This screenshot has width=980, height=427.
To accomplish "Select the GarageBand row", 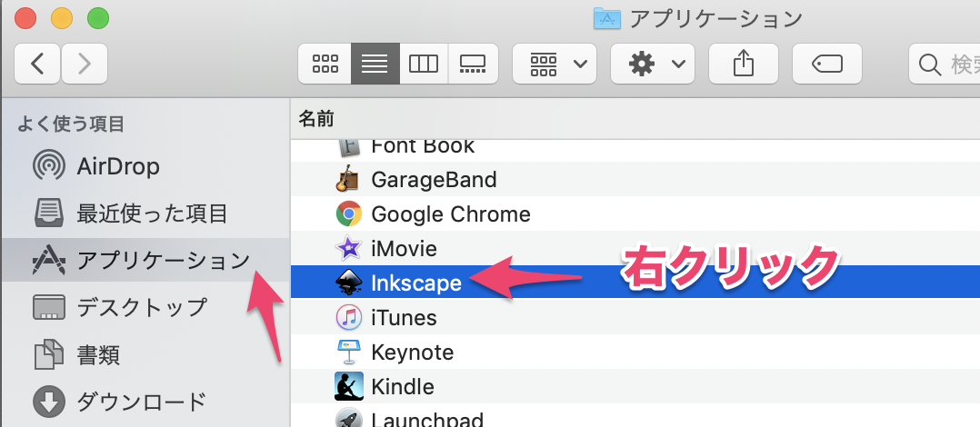I will 635,180.
